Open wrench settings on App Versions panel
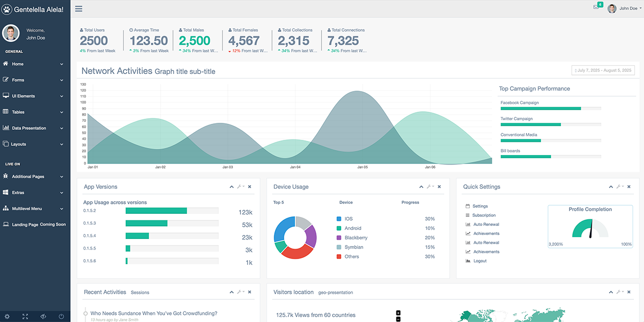The width and height of the screenshot is (644, 322). pyautogui.click(x=240, y=187)
